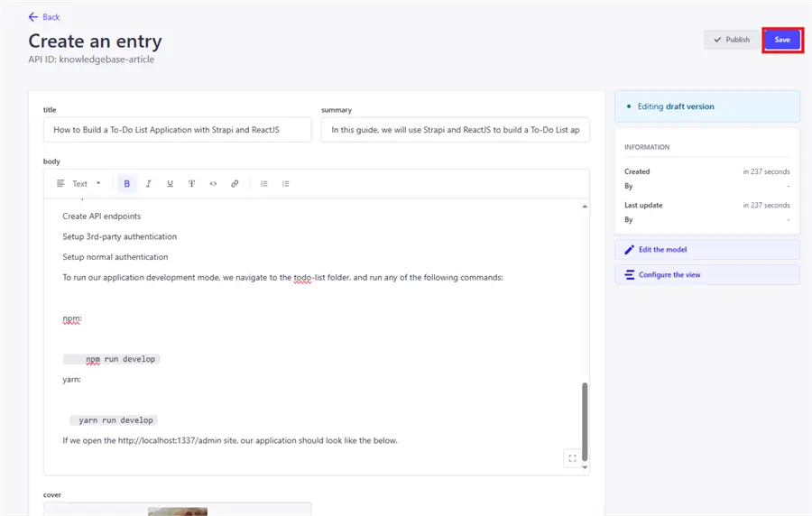Screen dimensions: 812x516
Task: Click the list icon beside Configure the view
Action: pos(629,275)
